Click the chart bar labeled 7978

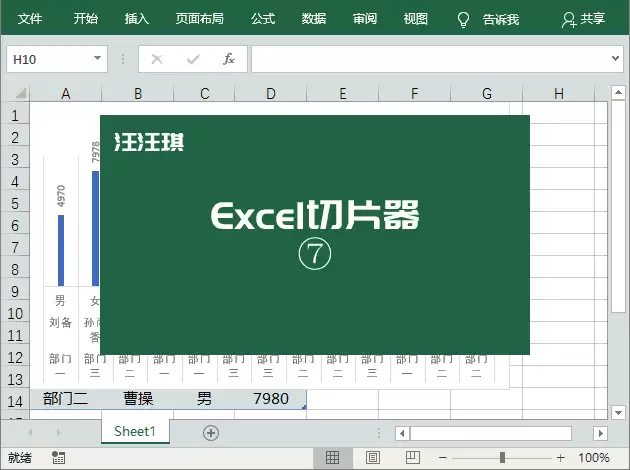[x=95, y=228]
